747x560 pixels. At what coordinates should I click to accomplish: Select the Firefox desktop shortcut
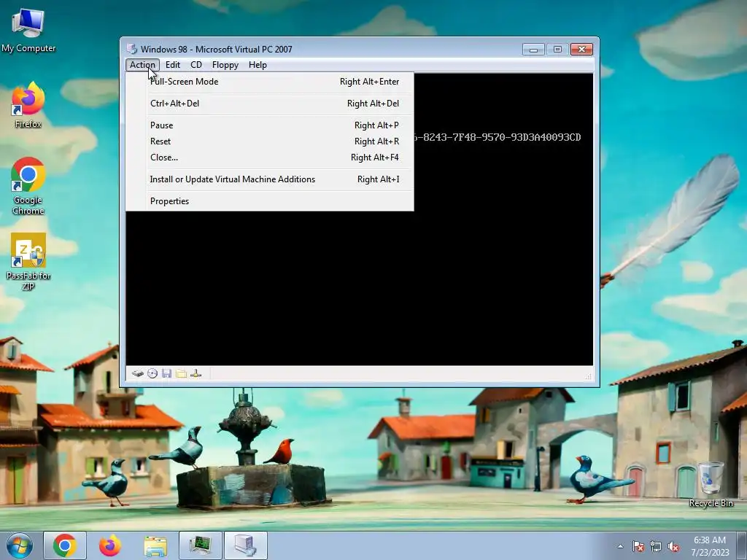(28, 105)
